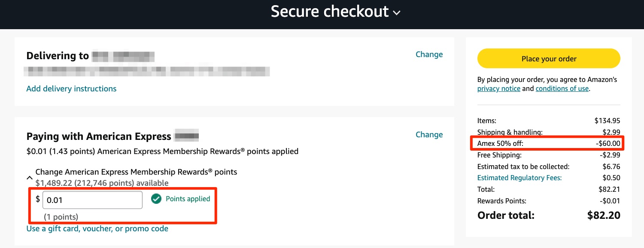Change the payment method
The width and height of the screenshot is (644, 248).
(x=429, y=134)
